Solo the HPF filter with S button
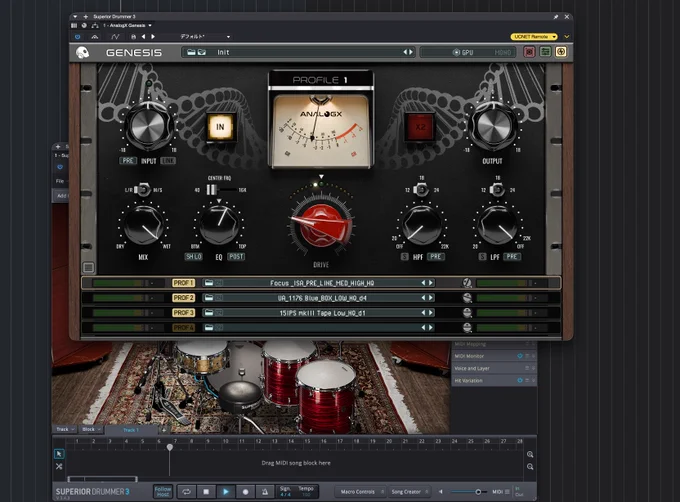The image size is (680, 502). 405,257
